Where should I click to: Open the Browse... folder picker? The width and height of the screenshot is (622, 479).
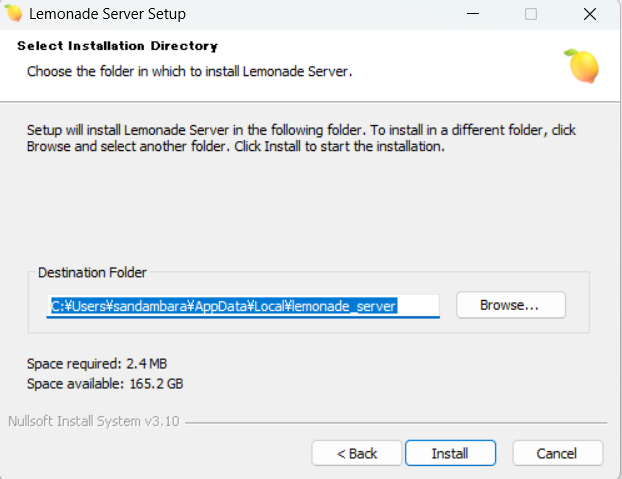pyautogui.click(x=510, y=305)
